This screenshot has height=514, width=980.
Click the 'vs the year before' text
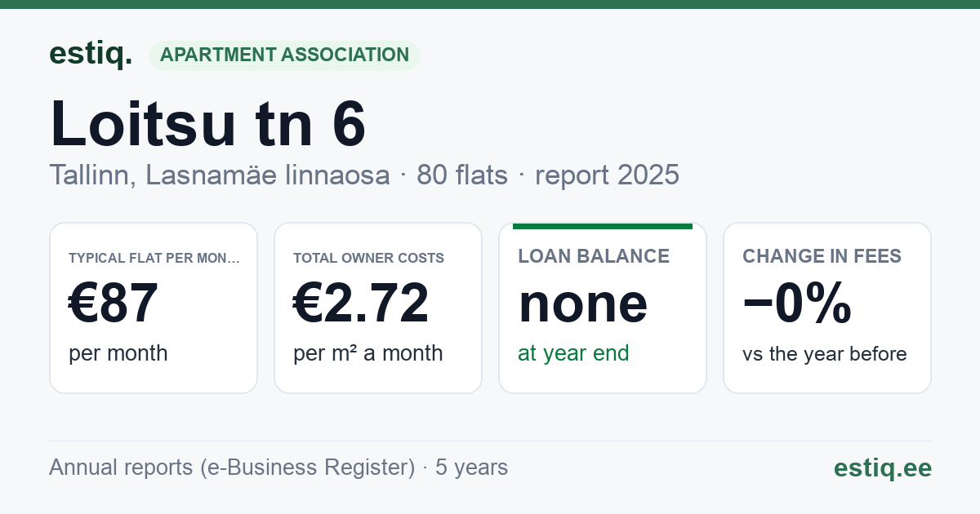coord(825,353)
